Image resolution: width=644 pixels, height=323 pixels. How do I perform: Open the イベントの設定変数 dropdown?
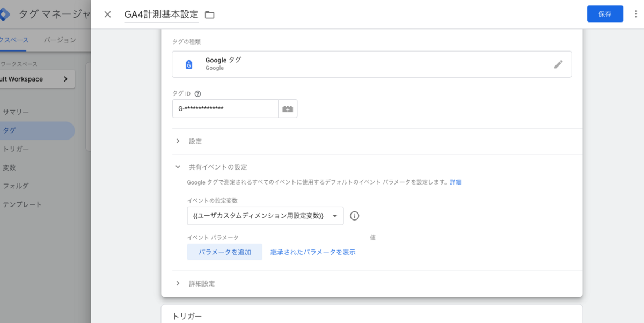click(x=265, y=216)
